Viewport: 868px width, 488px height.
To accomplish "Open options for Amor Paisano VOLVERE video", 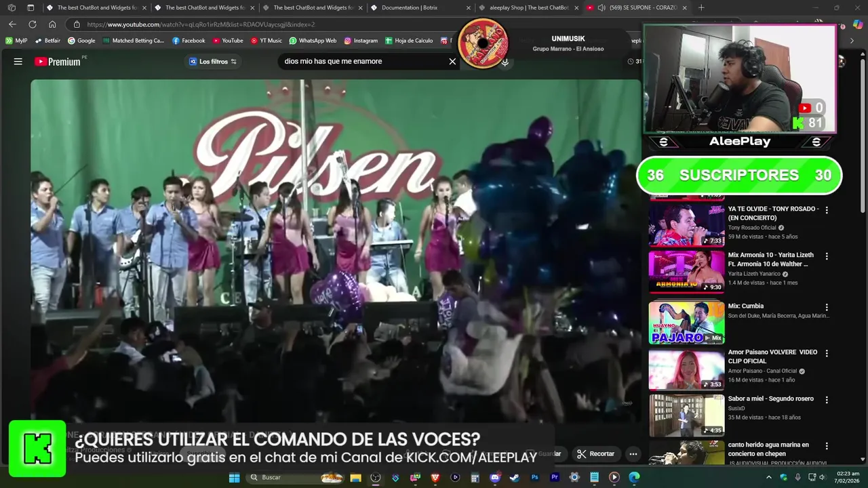I will 826,353.
